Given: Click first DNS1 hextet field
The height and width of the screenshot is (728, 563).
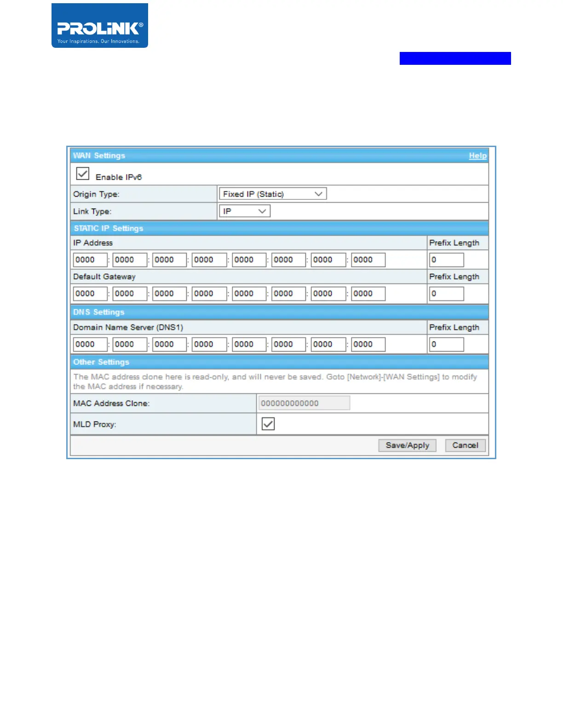Looking at the screenshot, I should [x=90, y=344].
